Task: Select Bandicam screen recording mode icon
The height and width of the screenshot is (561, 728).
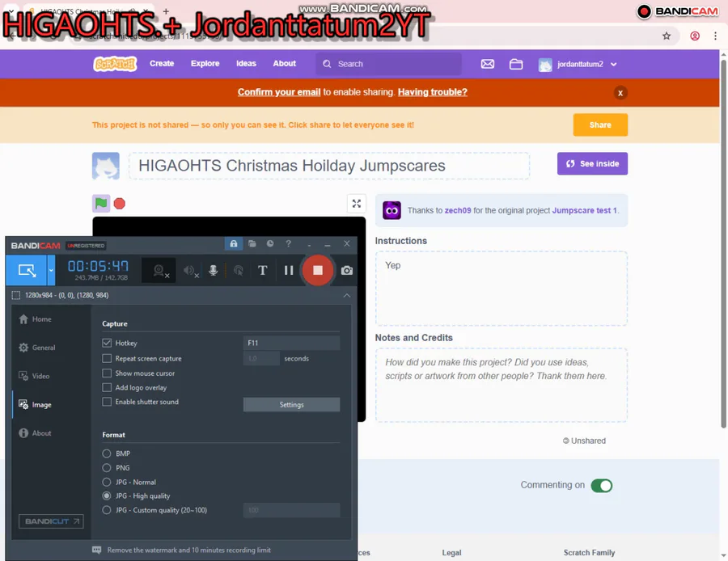Action: click(x=27, y=270)
